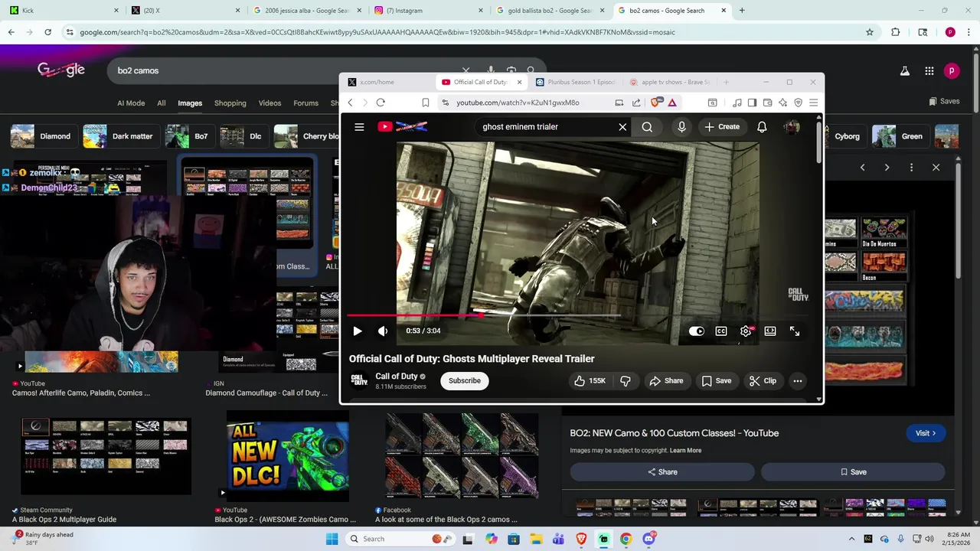
Task: Show previous image in preview panel
Action: click(x=862, y=167)
